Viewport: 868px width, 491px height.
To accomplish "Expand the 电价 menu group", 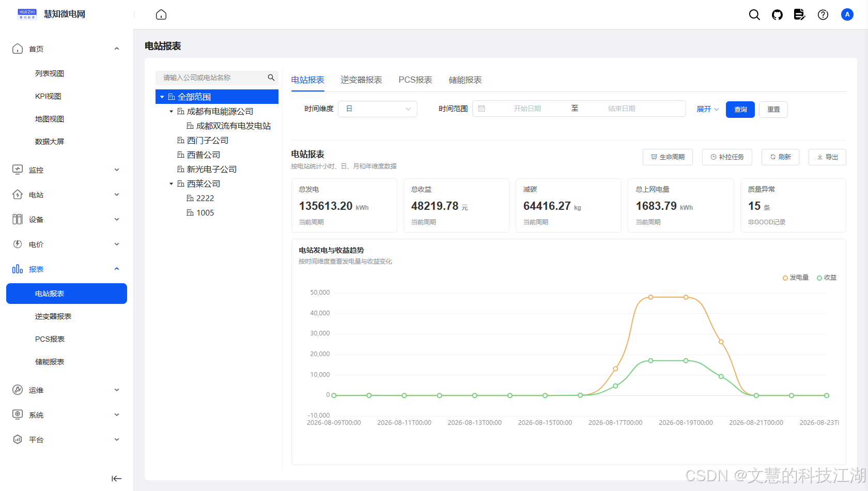I will click(117, 244).
